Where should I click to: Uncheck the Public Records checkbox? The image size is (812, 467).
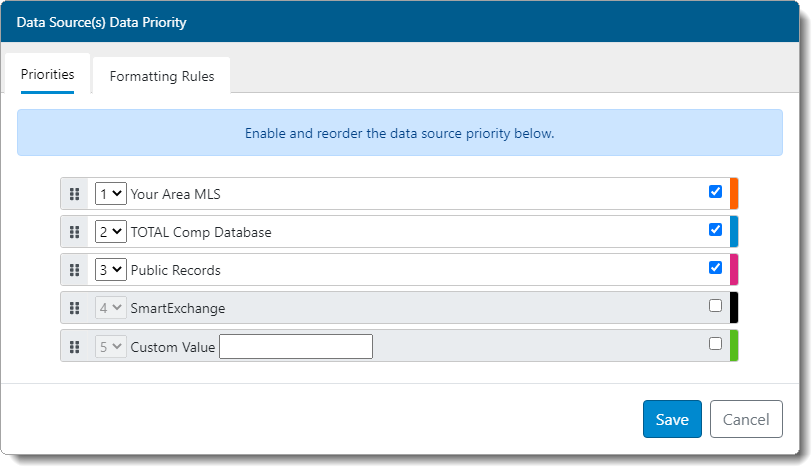(x=715, y=268)
